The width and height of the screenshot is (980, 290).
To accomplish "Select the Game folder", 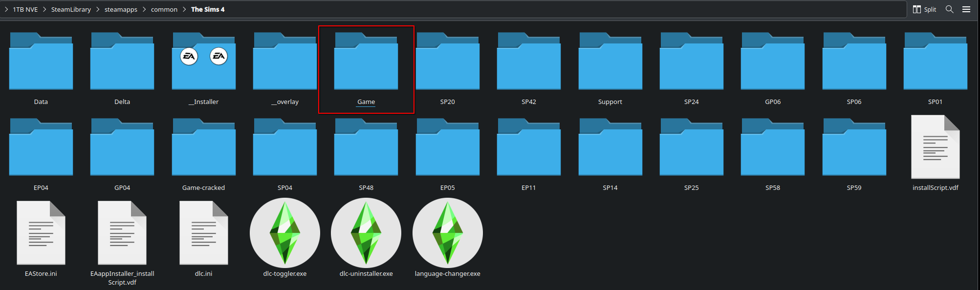I will (x=366, y=61).
